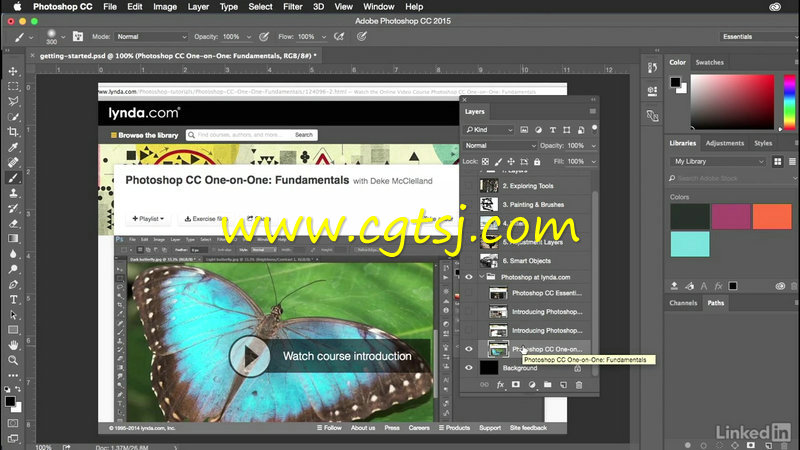Select the Dodge tool

click(13, 269)
